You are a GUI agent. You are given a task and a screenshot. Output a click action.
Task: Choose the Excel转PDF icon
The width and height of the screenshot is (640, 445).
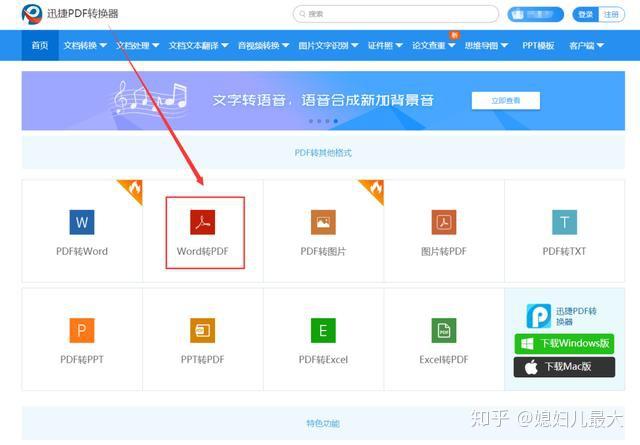pos(444,330)
